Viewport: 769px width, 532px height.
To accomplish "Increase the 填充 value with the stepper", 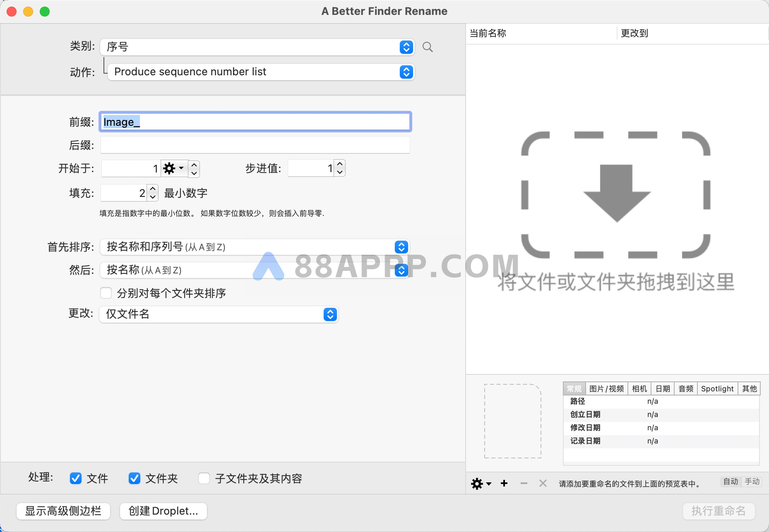I will [x=152, y=189].
